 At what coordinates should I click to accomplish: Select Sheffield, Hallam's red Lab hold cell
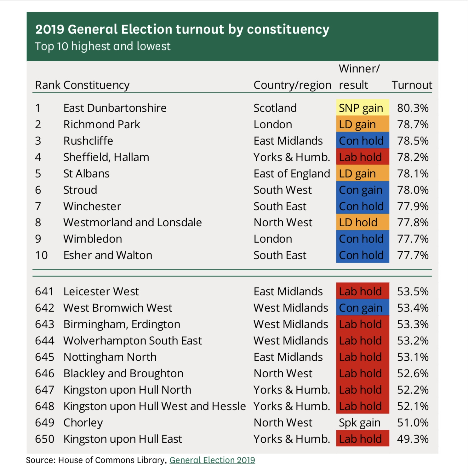click(x=362, y=157)
